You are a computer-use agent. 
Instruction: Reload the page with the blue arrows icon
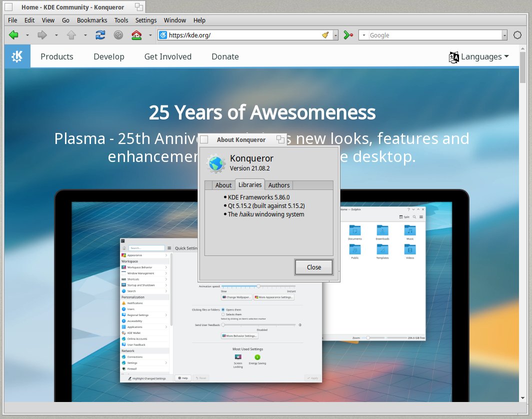tap(100, 35)
